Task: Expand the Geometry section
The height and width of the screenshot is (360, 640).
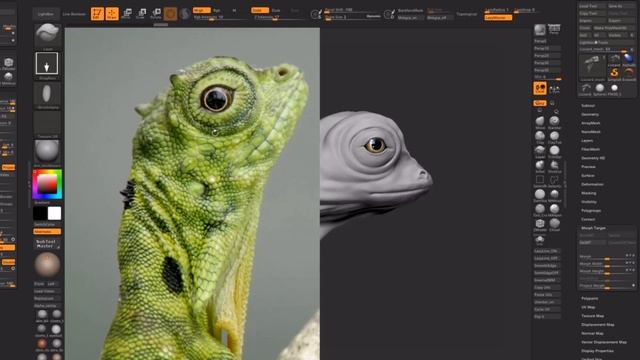Action: click(590, 114)
